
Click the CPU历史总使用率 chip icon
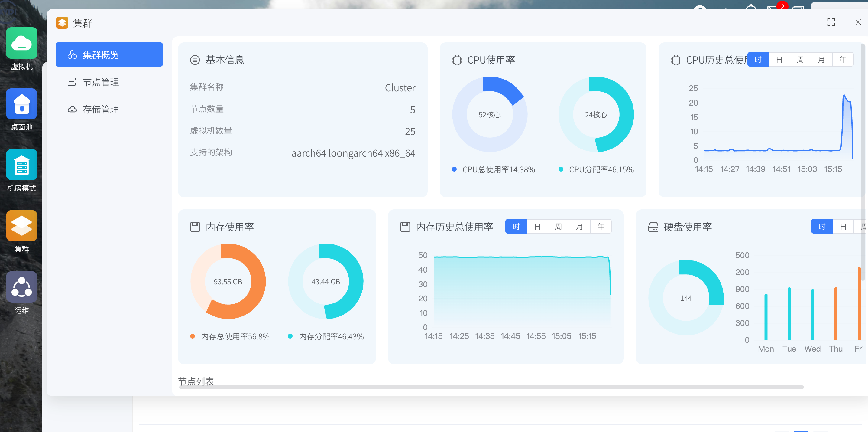click(675, 60)
